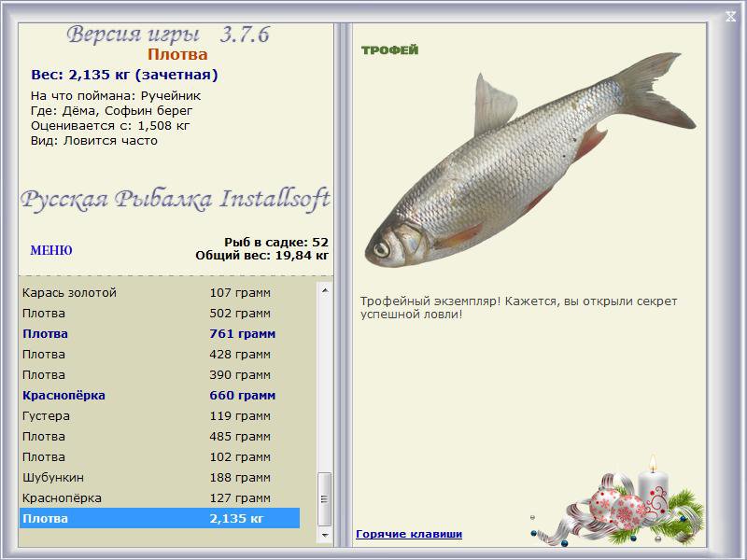Select Густера 119 грамм entry
The image size is (747, 560).
160,415
